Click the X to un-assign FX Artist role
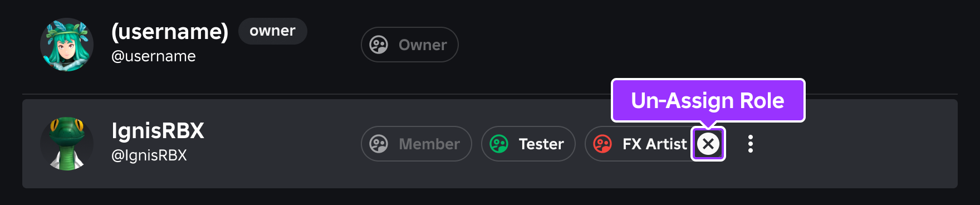Viewport: 980px width, 205px height. point(708,144)
